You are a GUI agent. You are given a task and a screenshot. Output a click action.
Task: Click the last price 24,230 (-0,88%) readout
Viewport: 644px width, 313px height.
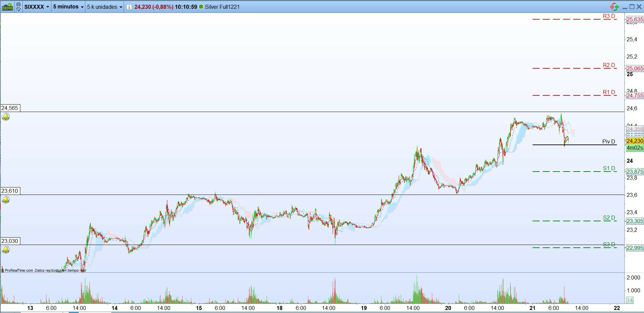click(154, 7)
